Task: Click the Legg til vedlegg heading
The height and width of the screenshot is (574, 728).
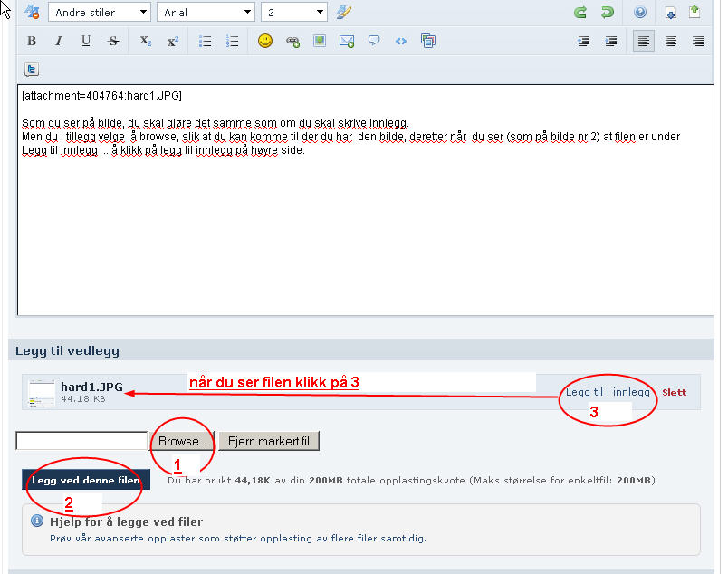Action: (67, 350)
